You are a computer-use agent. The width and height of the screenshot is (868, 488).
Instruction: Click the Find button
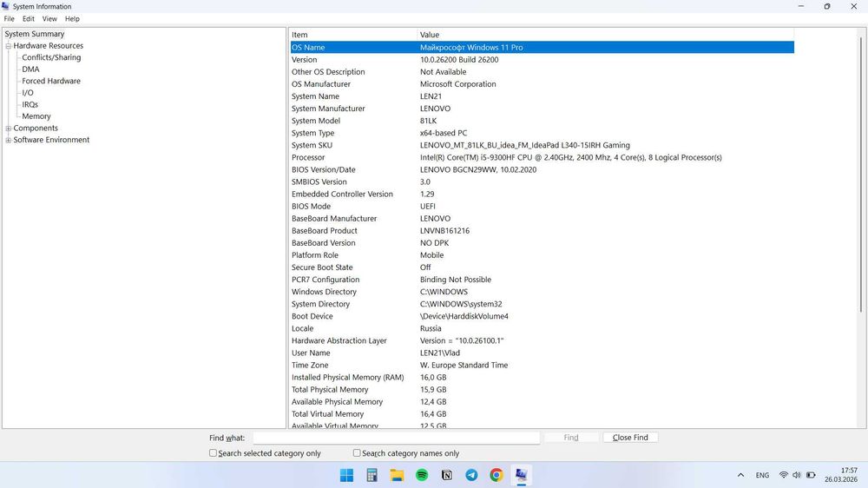click(x=571, y=438)
